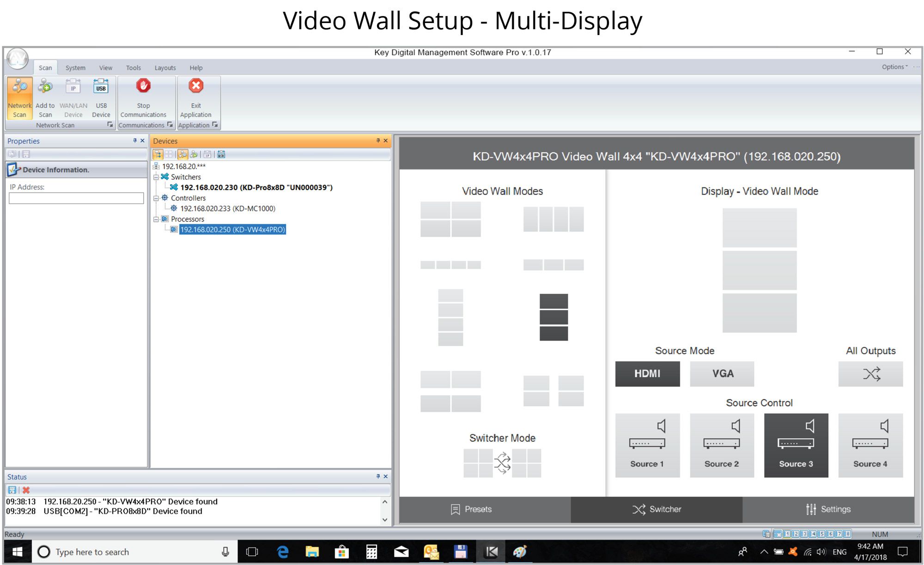This screenshot has width=924, height=565.
Task: Click the Add to Scan icon
Action: [x=45, y=97]
